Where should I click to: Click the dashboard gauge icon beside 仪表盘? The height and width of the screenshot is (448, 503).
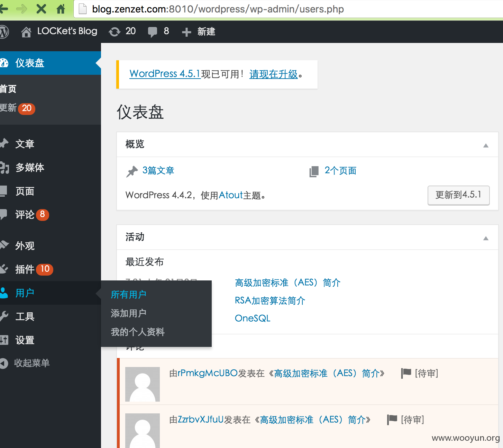[x=4, y=63]
